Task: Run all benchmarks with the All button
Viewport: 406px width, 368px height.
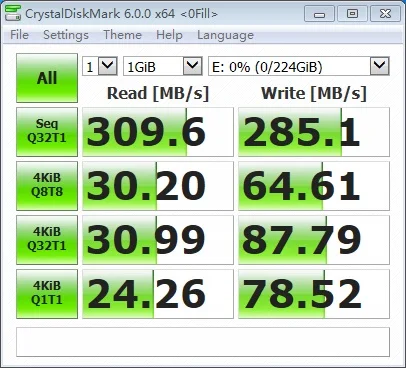Action: pyautogui.click(x=47, y=78)
